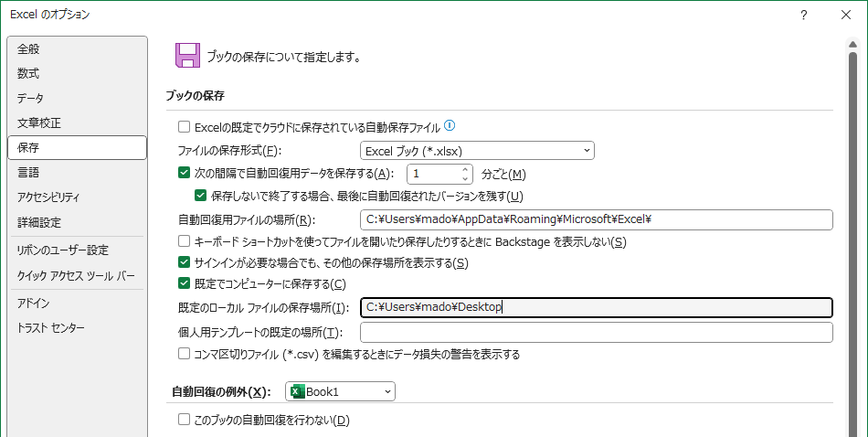Open リボンのユーザー設定 category
Image resolution: width=868 pixels, height=437 pixels.
click(77, 250)
